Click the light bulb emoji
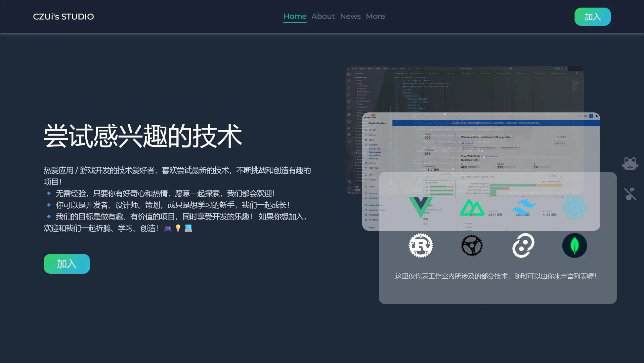This screenshot has width=644, height=363. 178,228
